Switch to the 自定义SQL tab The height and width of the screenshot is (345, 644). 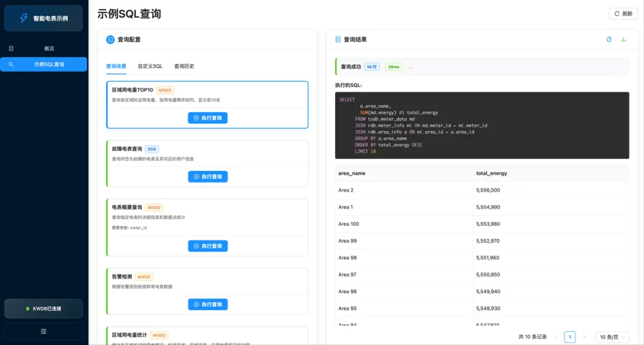[x=150, y=66]
